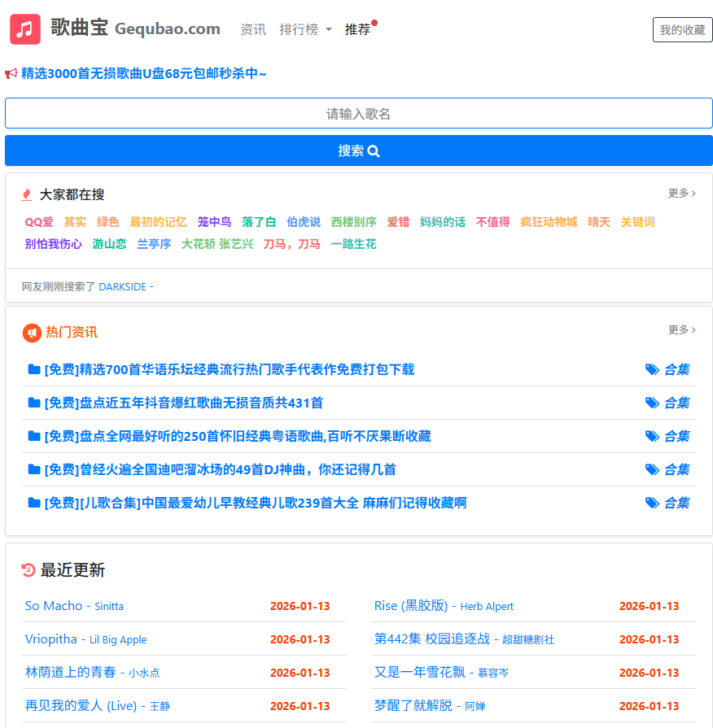Click the magnifier icon inside the 搜索 button
The width and height of the screenshot is (713, 728).
(x=373, y=150)
